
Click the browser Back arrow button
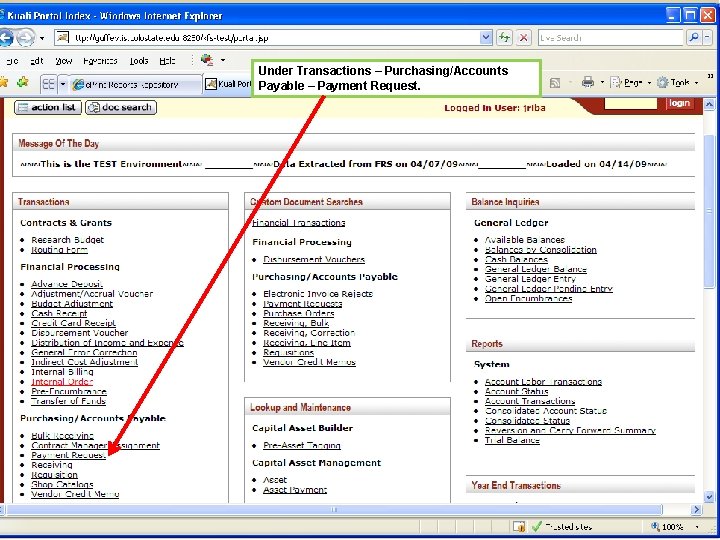coord(6,38)
